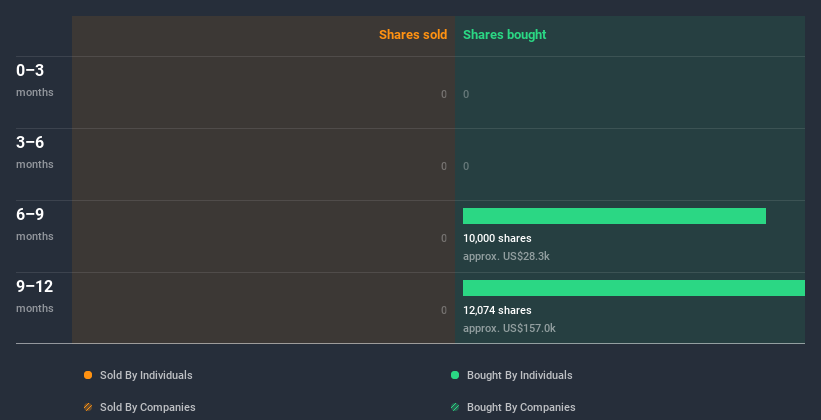
Task: Click the striped Bought By Companies icon
Action: [x=455, y=407]
